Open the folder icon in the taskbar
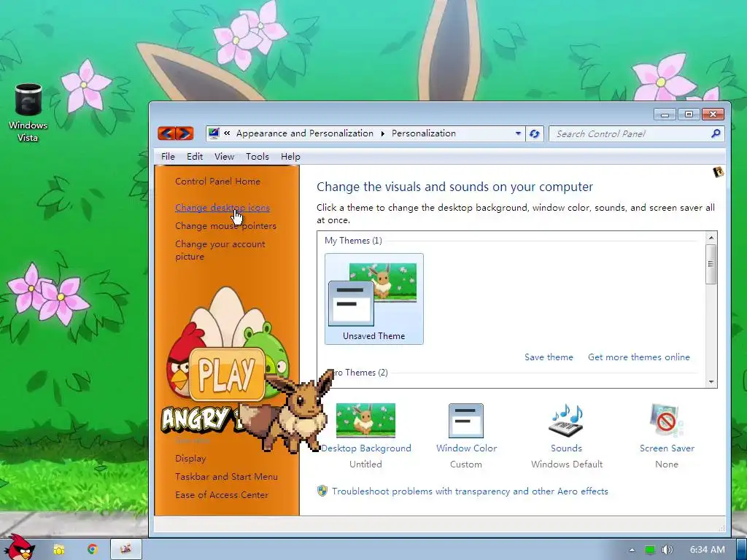Screen dimensions: 747x560 [58, 550]
